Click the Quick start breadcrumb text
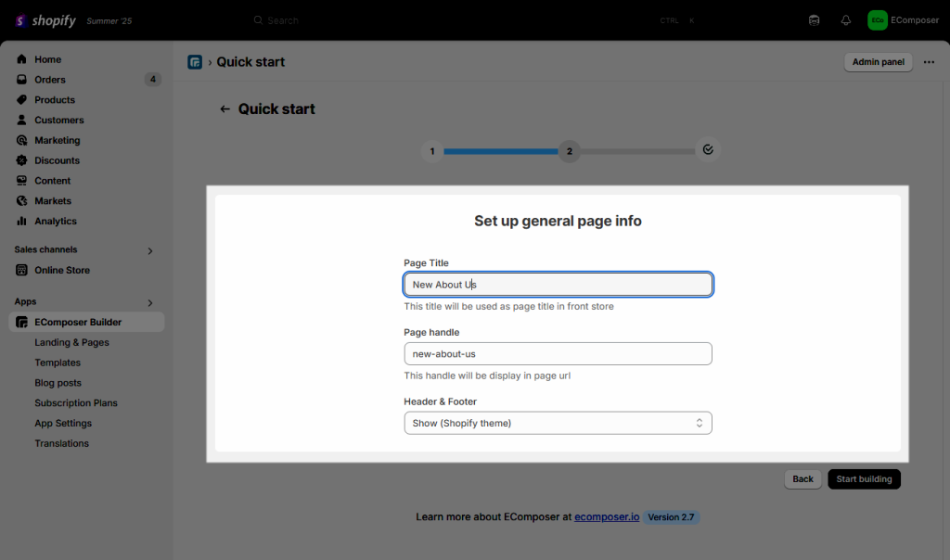 (x=250, y=62)
